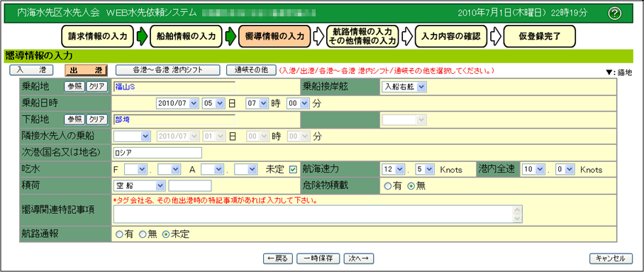Open the help question mark icon
Screen dimensions: 644x272
[x=614, y=13]
